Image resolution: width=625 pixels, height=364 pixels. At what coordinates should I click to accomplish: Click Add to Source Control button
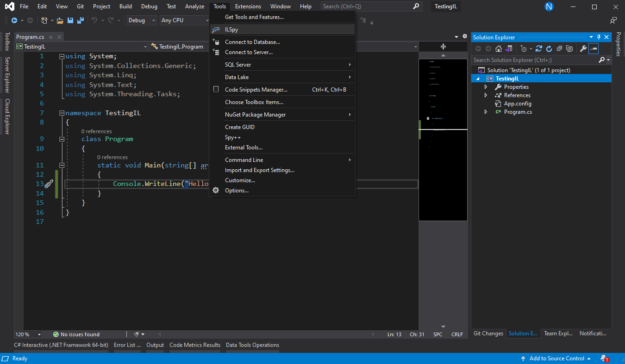(556, 358)
